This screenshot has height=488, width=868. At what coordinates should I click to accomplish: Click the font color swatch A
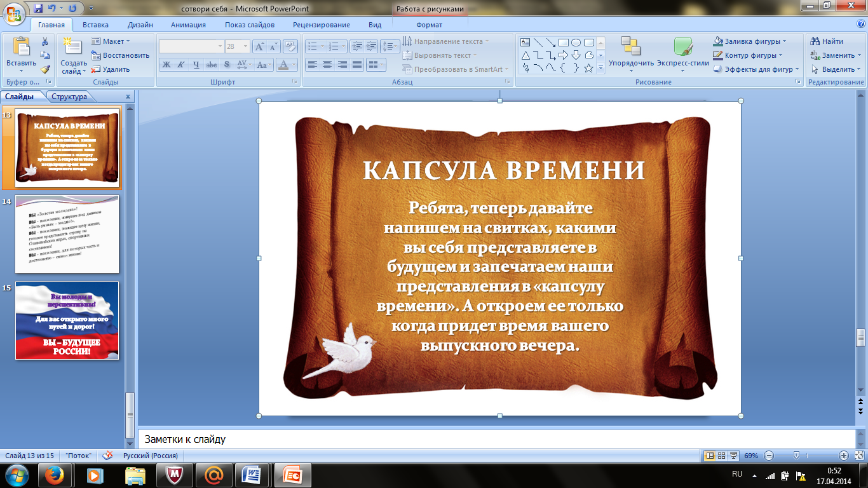tap(283, 65)
